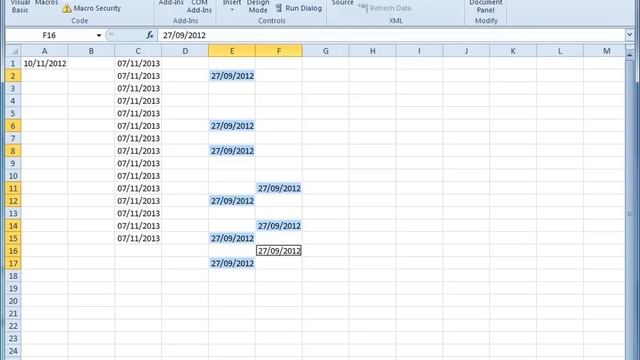
Task: Open the Add-Ins manager
Action: [171, 3]
